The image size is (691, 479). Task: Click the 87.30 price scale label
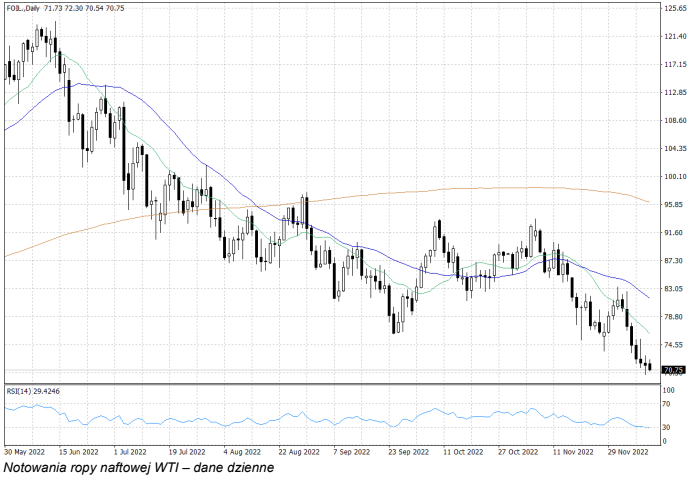pos(673,261)
